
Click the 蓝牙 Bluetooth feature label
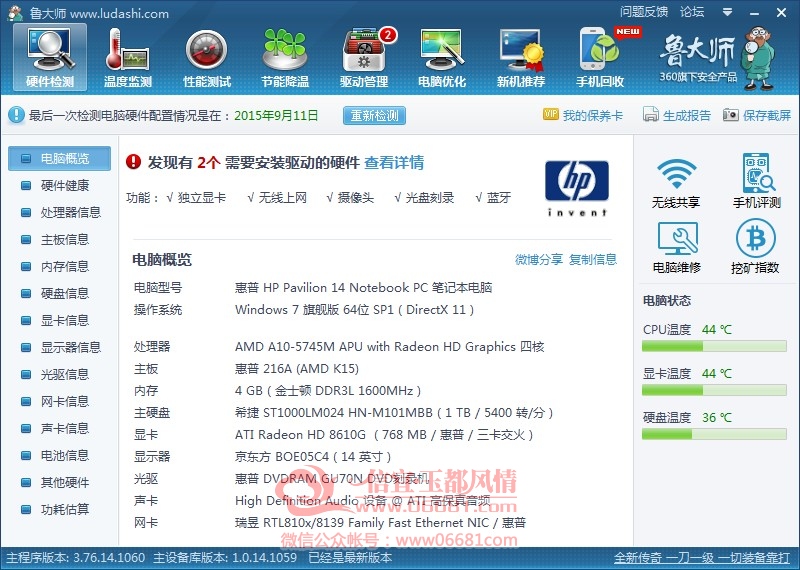click(x=498, y=198)
